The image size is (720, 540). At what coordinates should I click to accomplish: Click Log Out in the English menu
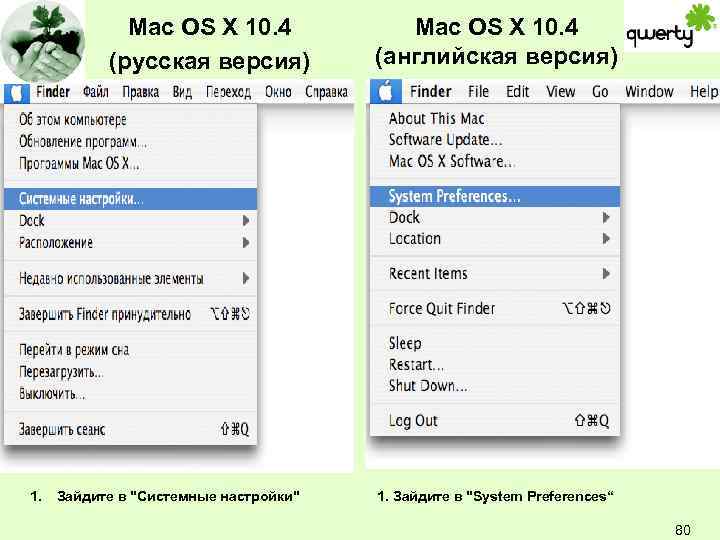[413, 421]
